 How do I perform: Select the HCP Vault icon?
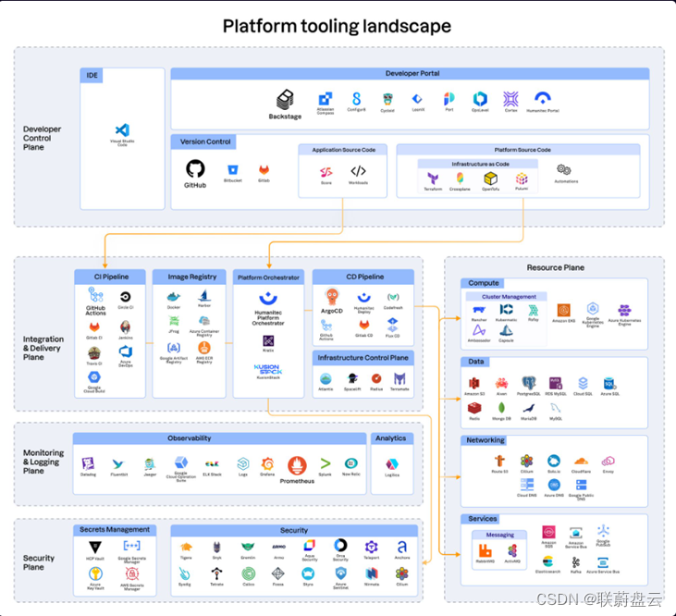(x=95, y=548)
